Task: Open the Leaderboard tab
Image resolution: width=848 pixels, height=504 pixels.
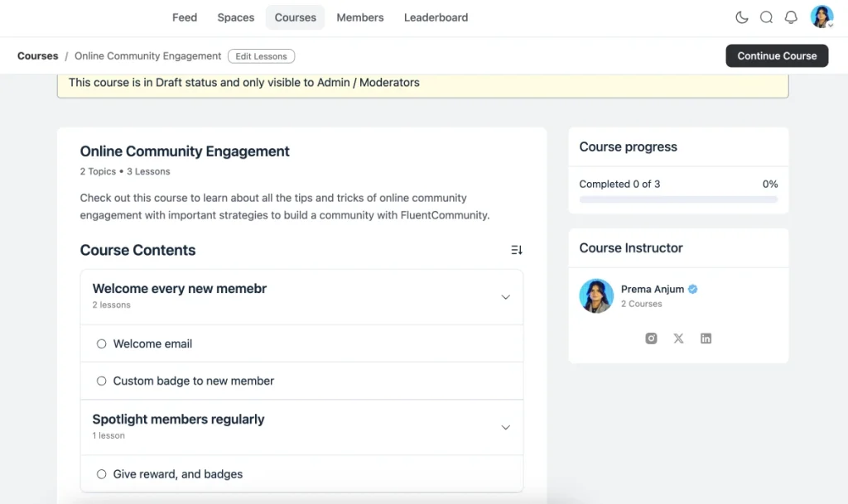Action: click(436, 17)
